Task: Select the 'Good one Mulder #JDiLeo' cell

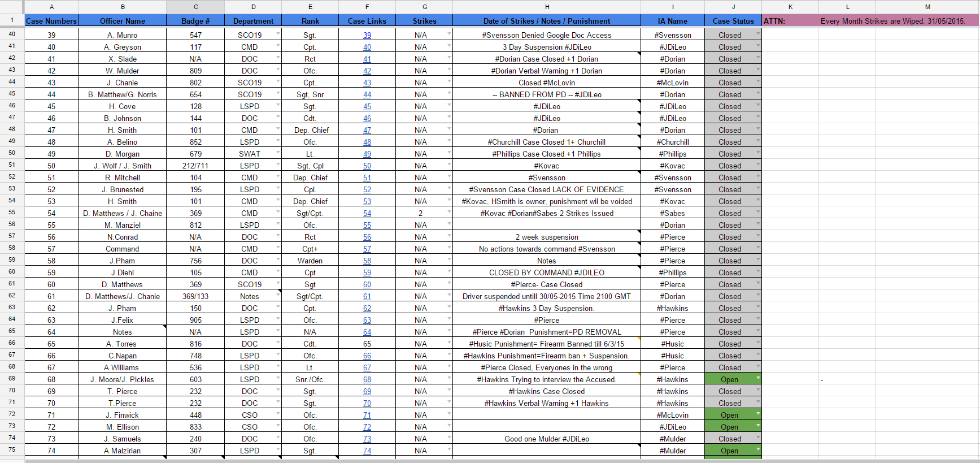Action: tap(547, 439)
